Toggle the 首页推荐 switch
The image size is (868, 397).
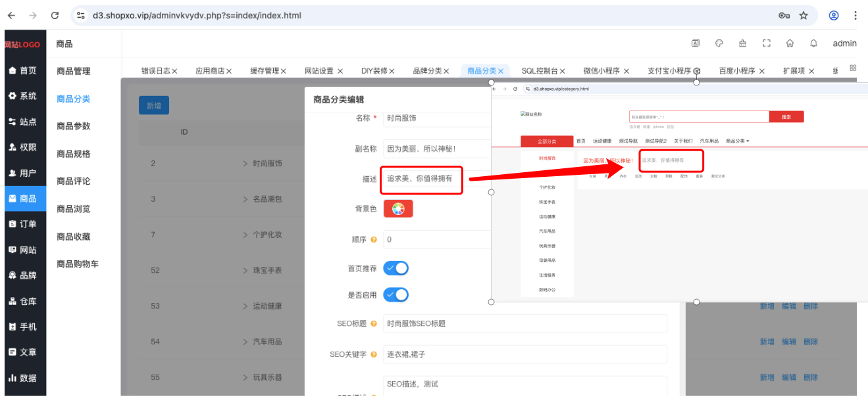(x=396, y=268)
